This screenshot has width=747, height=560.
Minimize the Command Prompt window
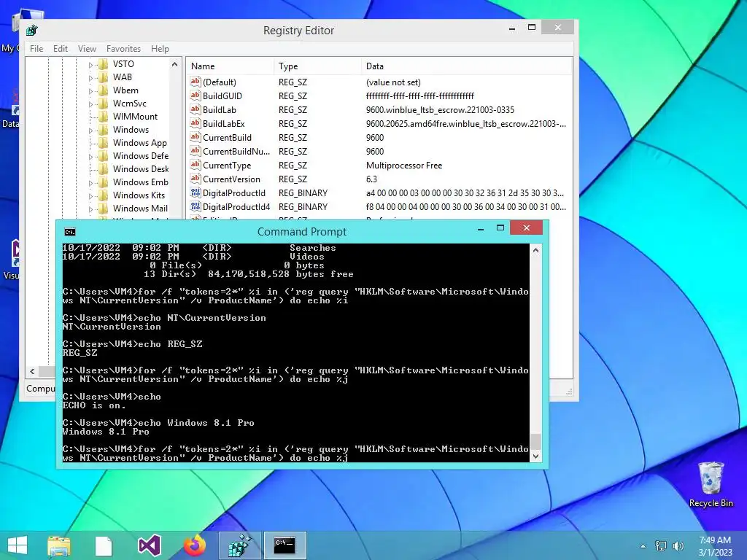pos(481,228)
